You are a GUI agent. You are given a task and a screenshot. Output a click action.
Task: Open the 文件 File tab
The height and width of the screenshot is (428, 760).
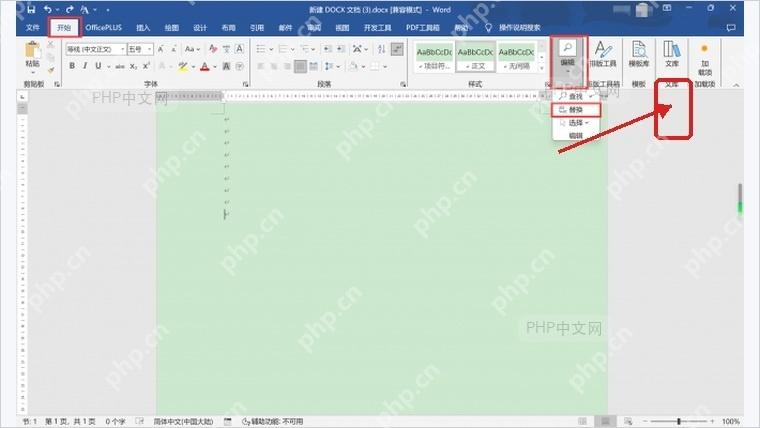click(32, 28)
